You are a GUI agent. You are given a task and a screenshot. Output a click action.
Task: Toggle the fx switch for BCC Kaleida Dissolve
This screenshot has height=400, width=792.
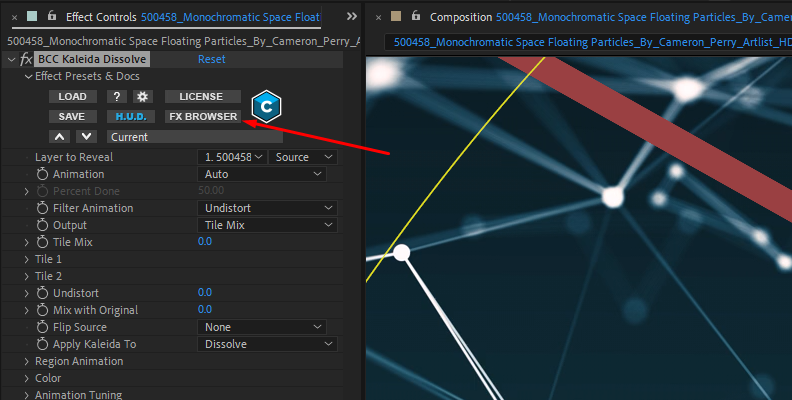tap(26, 60)
